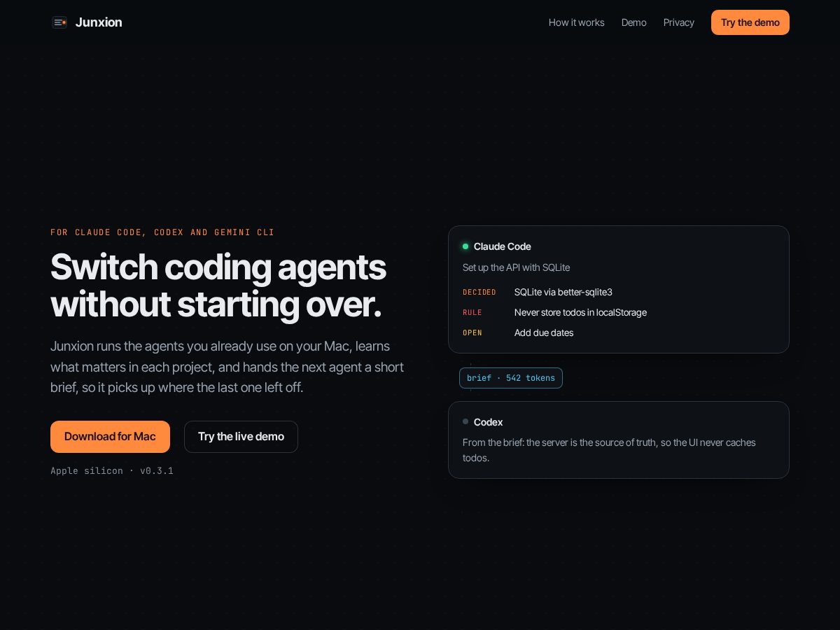Click 'Set up the API with SQLite'
Screen dimensions: 840x630
coord(516,267)
